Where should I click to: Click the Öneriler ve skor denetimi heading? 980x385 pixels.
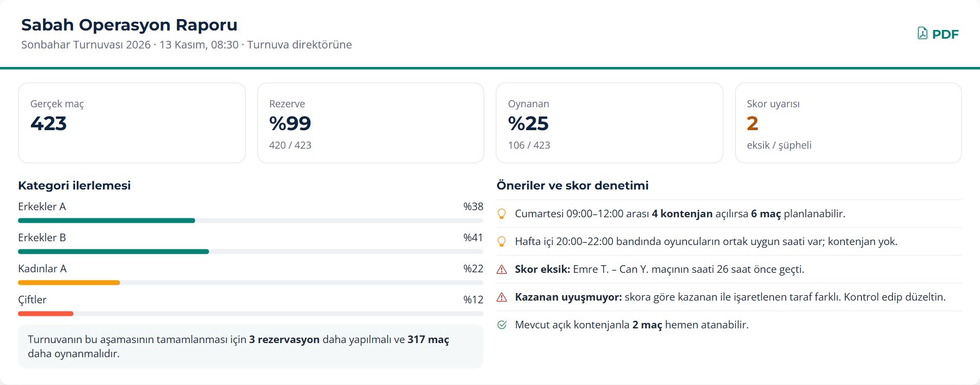pos(573,186)
